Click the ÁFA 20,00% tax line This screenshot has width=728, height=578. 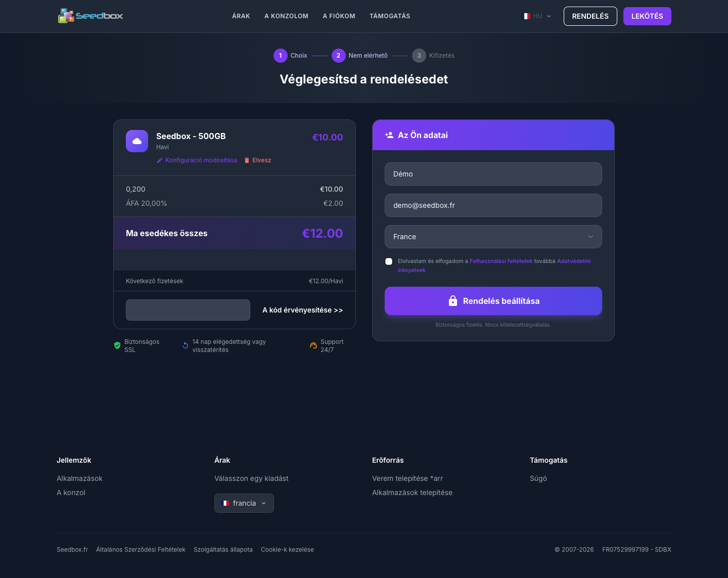tap(146, 203)
